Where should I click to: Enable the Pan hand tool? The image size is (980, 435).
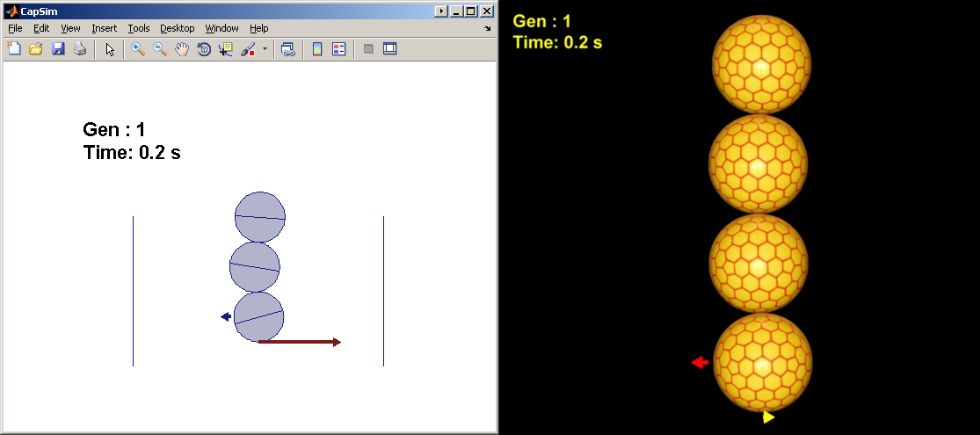[x=182, y=48]
